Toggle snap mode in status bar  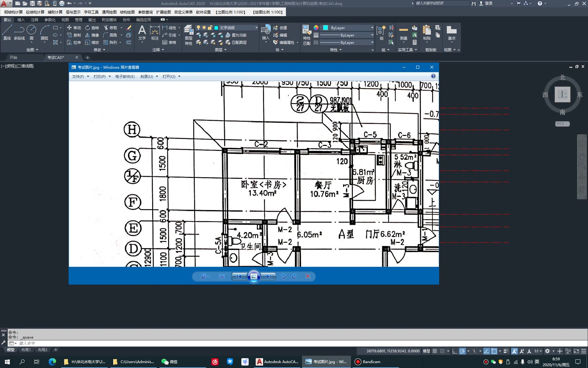[x=442, y=351]
